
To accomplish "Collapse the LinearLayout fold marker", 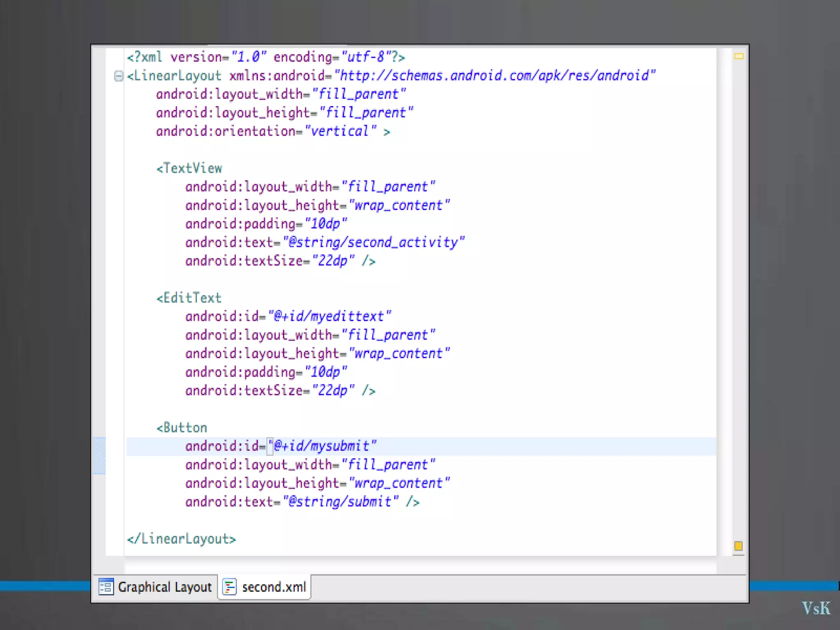I will click(119, 76).
